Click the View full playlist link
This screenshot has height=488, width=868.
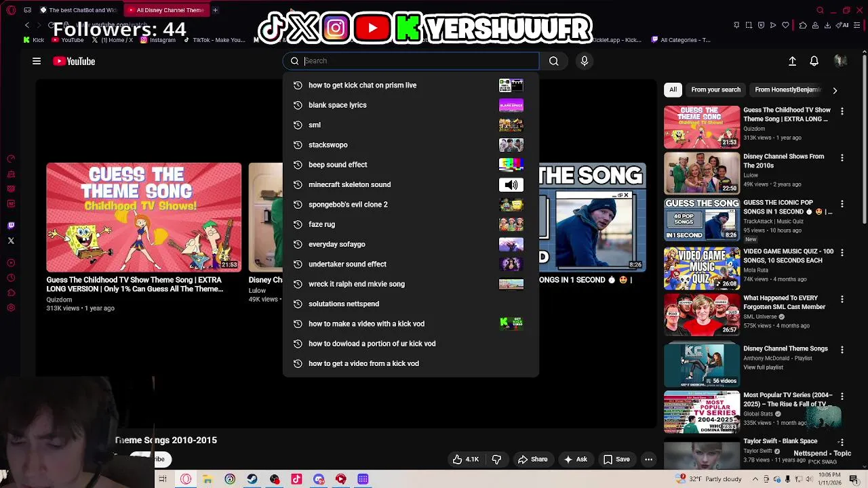763,367
